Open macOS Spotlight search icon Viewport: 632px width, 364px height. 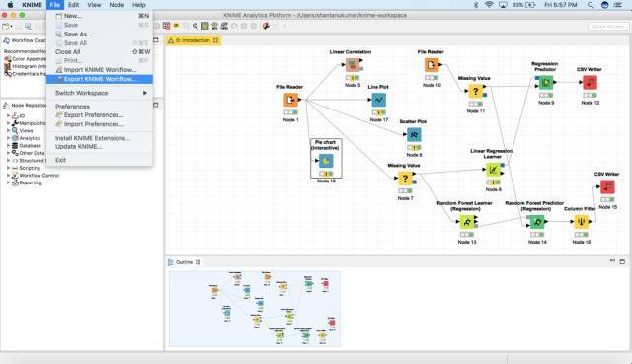(591, 5)
